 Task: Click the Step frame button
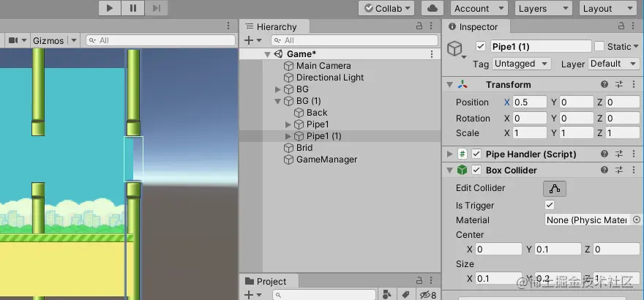tap(156, 8)
